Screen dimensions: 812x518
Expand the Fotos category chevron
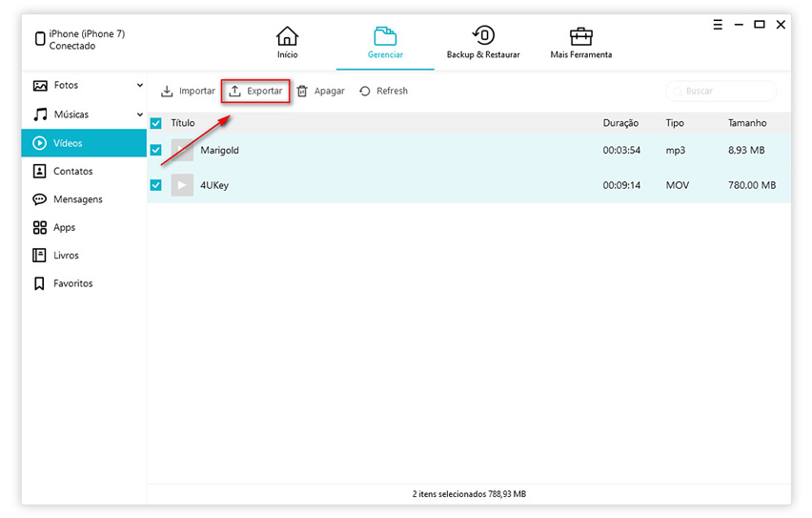tap(140, 86)
